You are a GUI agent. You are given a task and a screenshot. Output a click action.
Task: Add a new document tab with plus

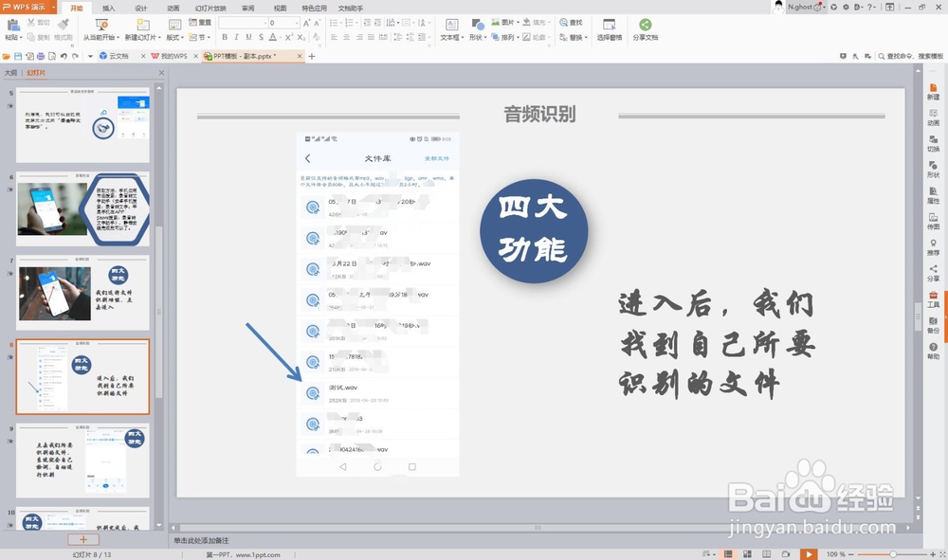[312, 56]
